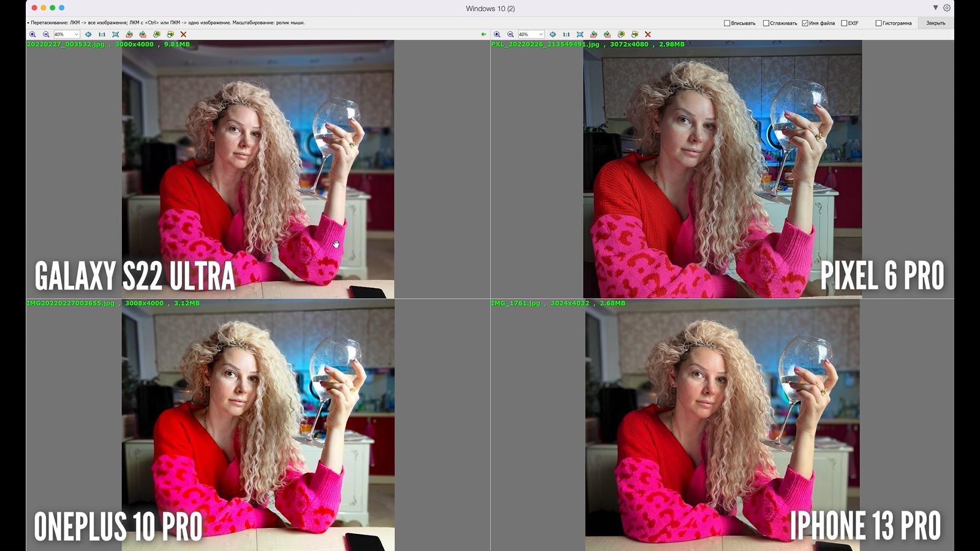
Task: Expand the triangle menu in title bar
Action: [935, 8]
